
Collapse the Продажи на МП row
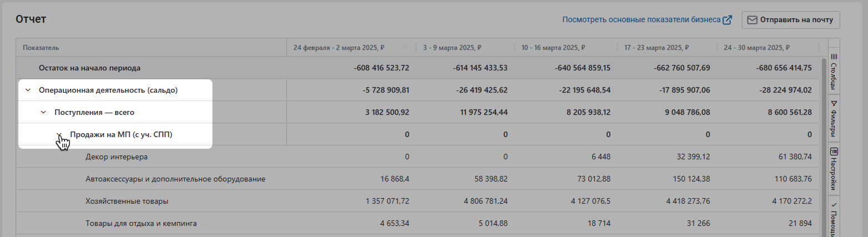pyautogui.click(x=58, y=135)
